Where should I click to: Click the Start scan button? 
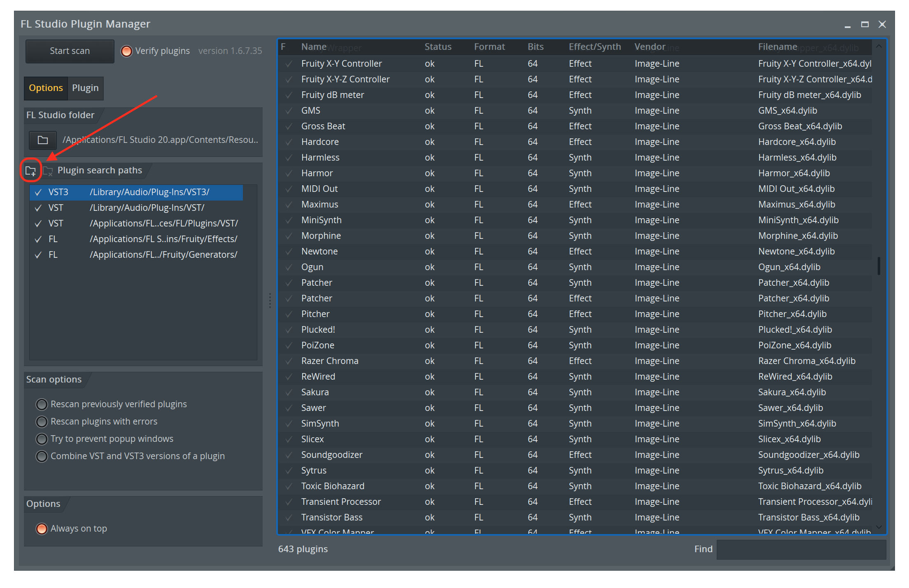[x=71, y=50]
